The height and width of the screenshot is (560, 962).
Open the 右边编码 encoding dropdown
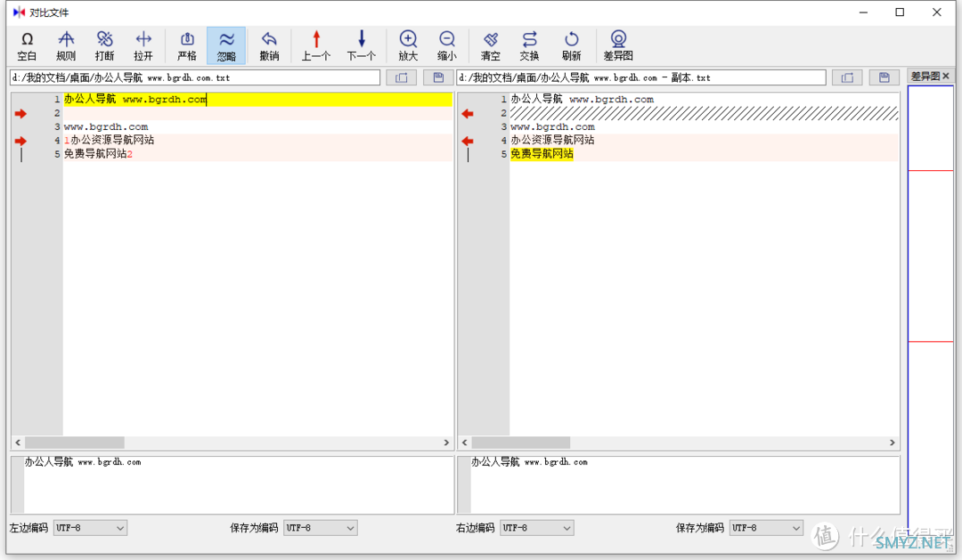[537, 528]
